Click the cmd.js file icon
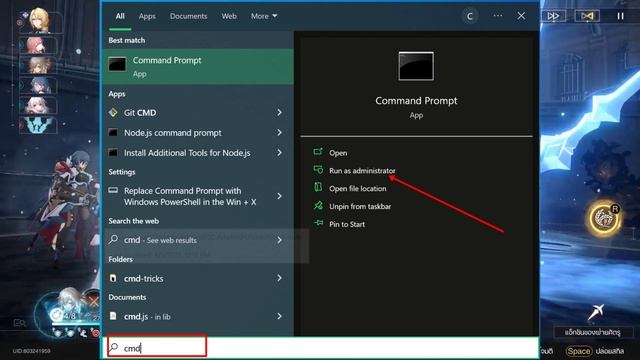The image size is (640, 360). coord(113,316)
